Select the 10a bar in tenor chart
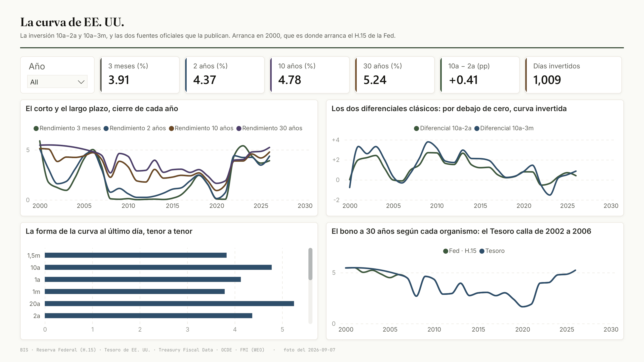 coord(158,267)
